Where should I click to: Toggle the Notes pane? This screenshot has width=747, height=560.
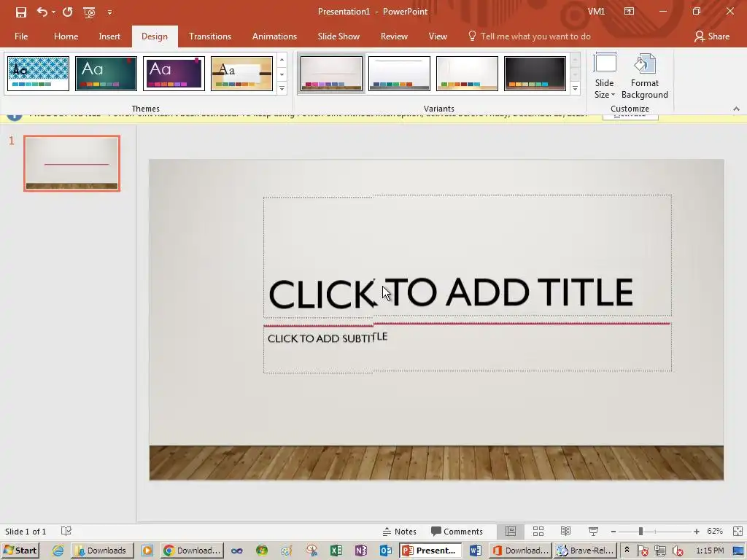click(399, 532)
